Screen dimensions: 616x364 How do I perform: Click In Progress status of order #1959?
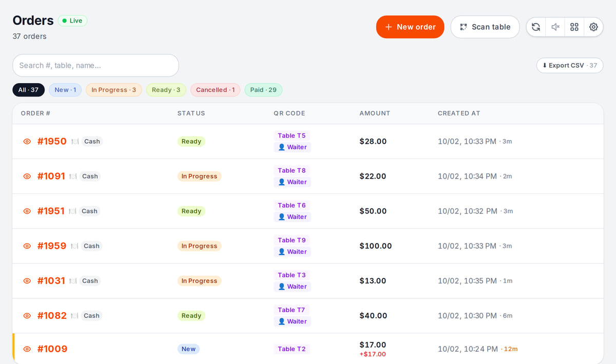pyautogui.click(x=199, y=246)
